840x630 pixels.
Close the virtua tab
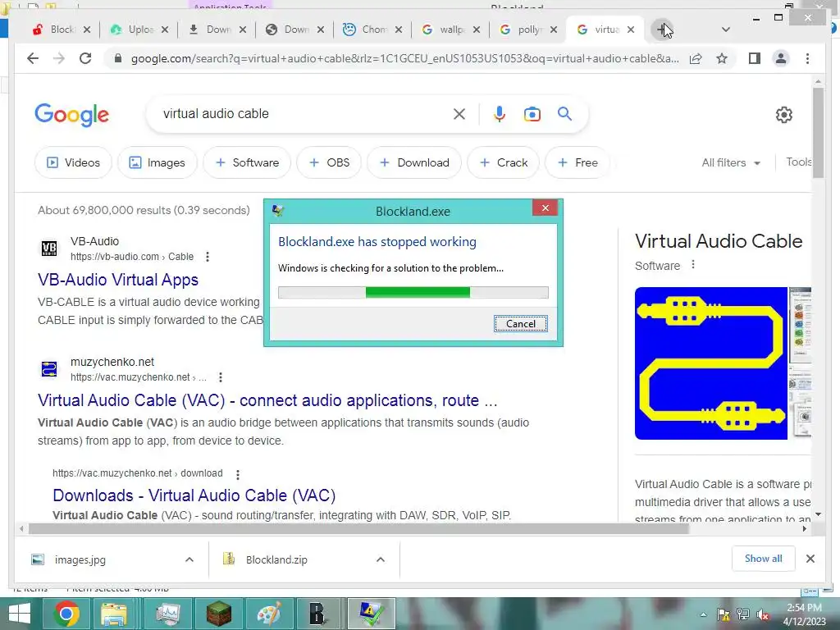click(631, 30)
